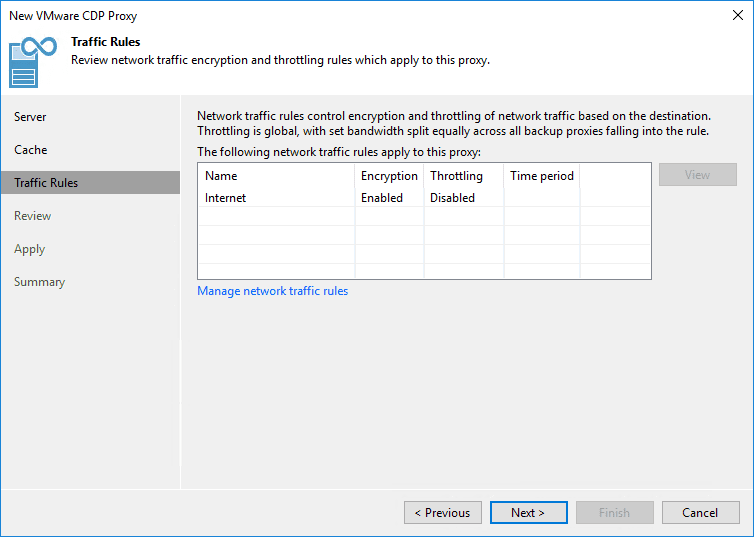Open the Summary step
This screenshot has height=537, width=754.
click(x=40, y=282)
